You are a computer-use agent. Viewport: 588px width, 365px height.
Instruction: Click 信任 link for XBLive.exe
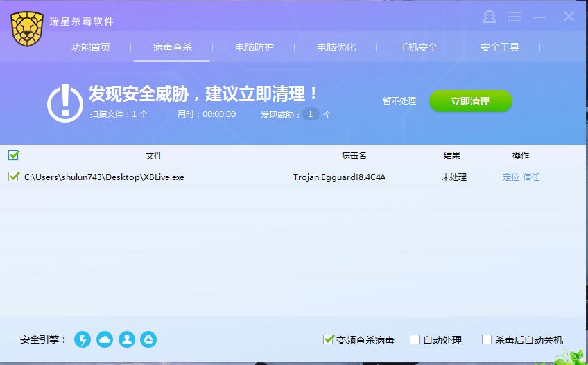531,177
